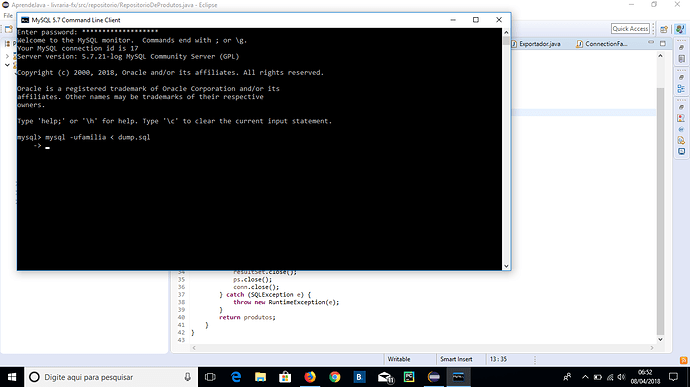Minimize the editor area button
The image size is (690, 387).
tap(651, 43)
